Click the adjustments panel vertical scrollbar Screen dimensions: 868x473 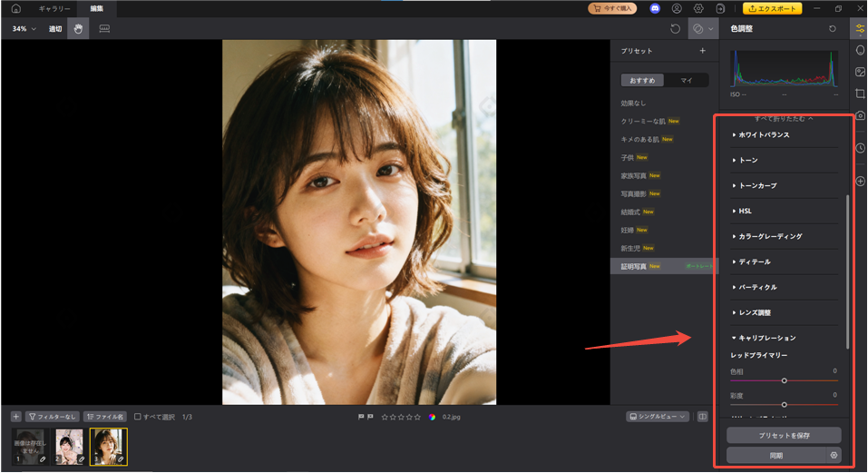pyautogui.click(x=847, y=271)
